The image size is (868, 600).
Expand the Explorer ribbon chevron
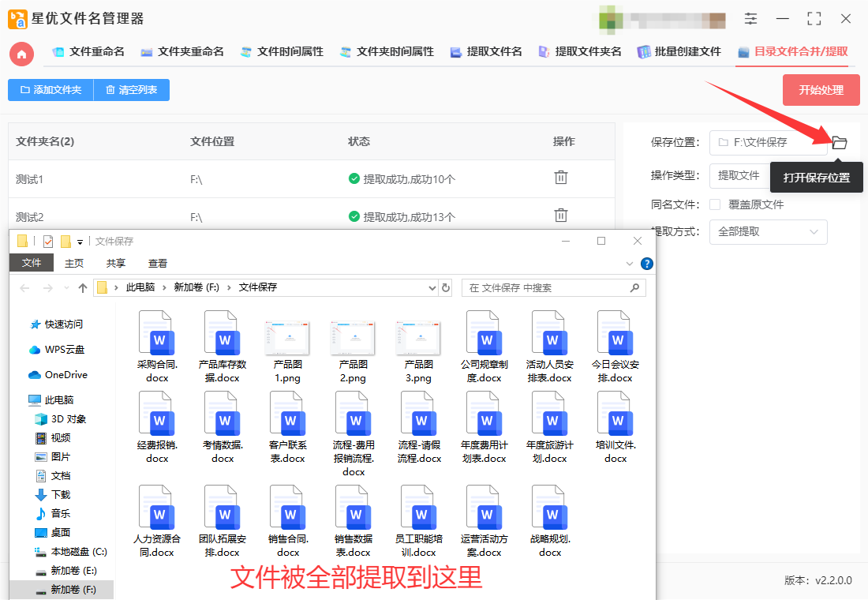click(x=630, y=264)
